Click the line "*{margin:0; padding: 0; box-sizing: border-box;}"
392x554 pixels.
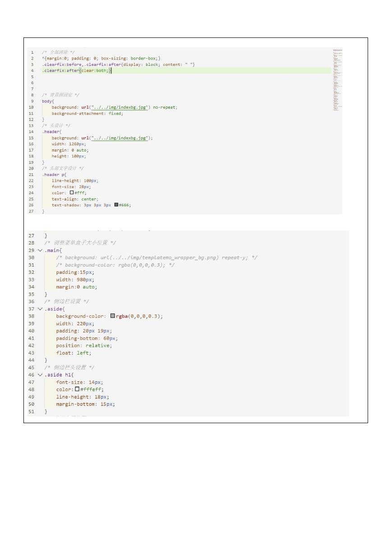click(x=101, y=59)
